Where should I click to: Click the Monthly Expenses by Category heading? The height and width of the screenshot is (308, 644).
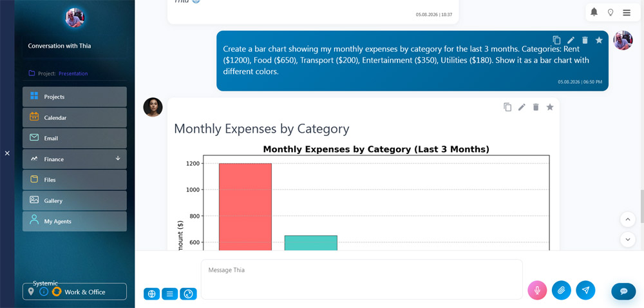261,128
